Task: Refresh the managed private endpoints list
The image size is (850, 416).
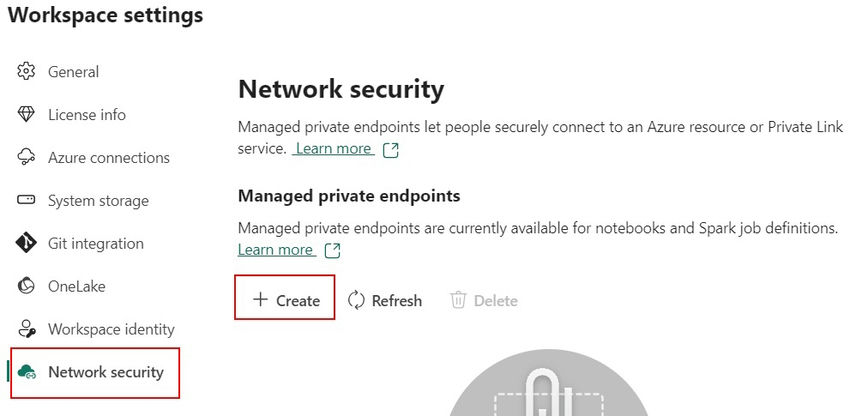Action: click(385, 300)
